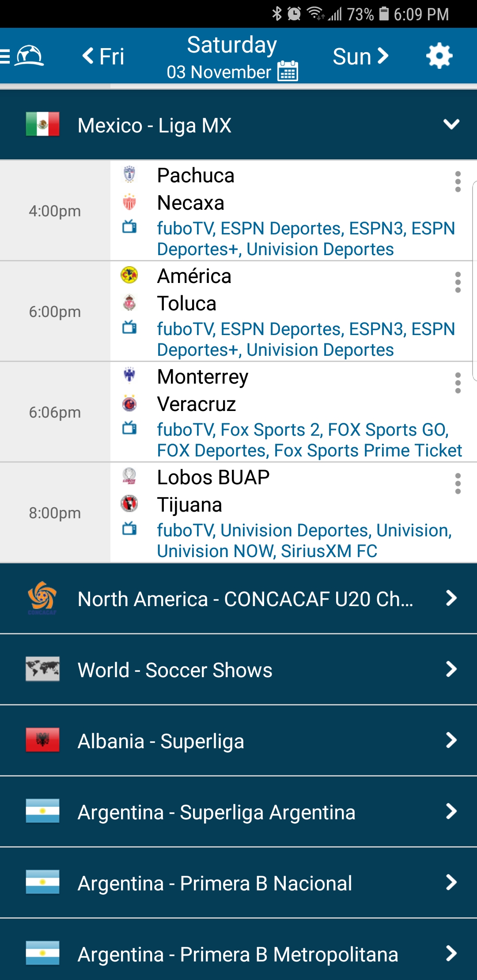Open broadcast channels for América vs Toluca
This screenshot has width=477, height=980.
(306, 339)
